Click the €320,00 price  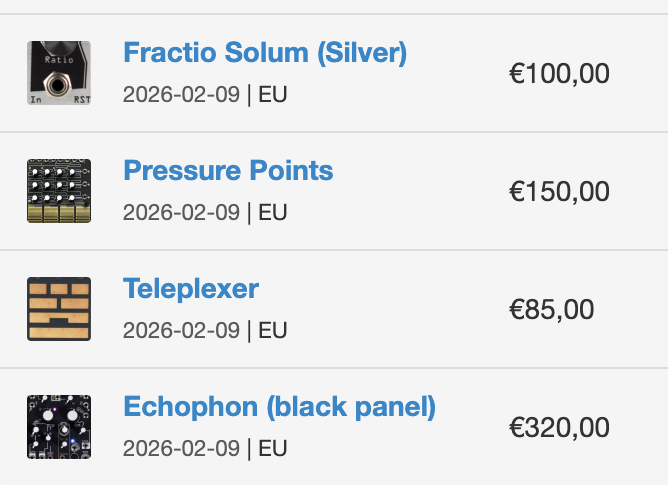pos(559,428)
